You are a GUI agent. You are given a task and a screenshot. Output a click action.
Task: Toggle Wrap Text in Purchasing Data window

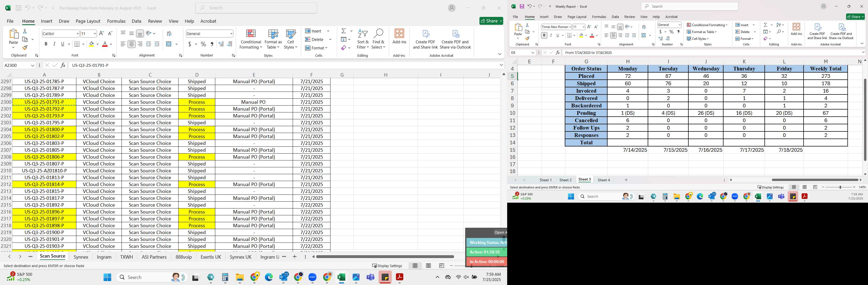click(x=169, y=33)
